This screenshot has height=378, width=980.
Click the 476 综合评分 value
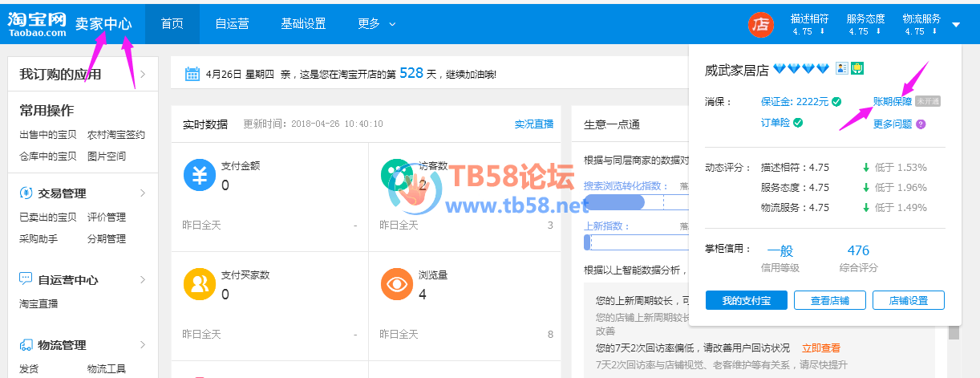pyautogui.click(x=858, y=250)
